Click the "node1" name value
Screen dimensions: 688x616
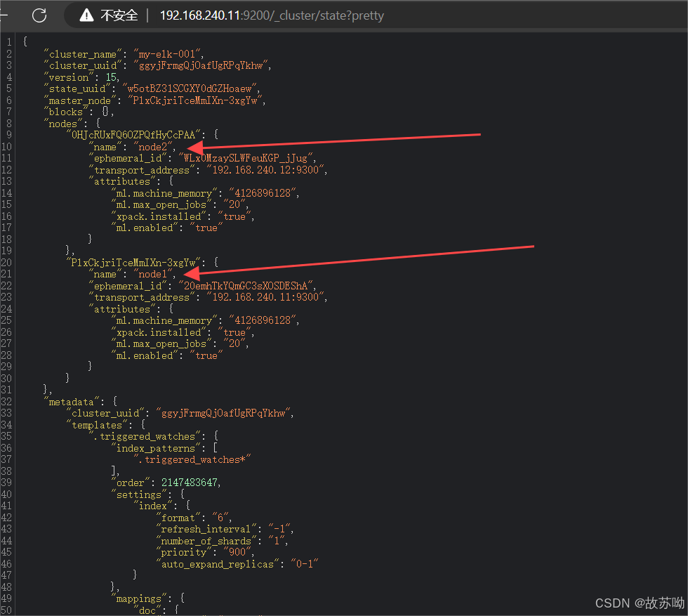(153, 274)
